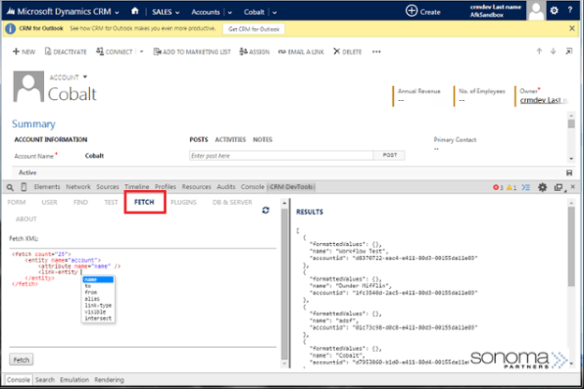The image size is (584, 389).
Task: Open the crmdev Last name owner link
Action: click(544, 100)
